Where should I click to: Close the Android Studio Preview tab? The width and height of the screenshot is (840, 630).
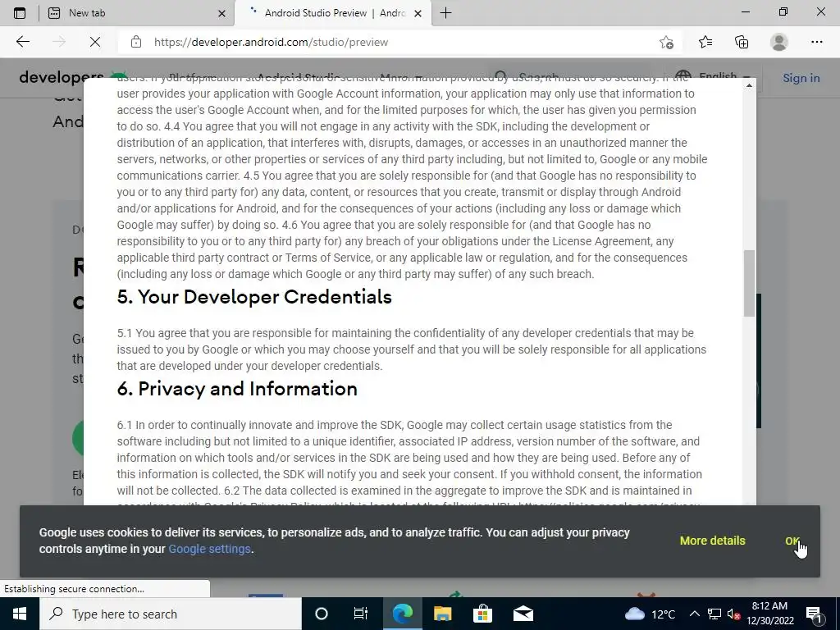point(418,13)
